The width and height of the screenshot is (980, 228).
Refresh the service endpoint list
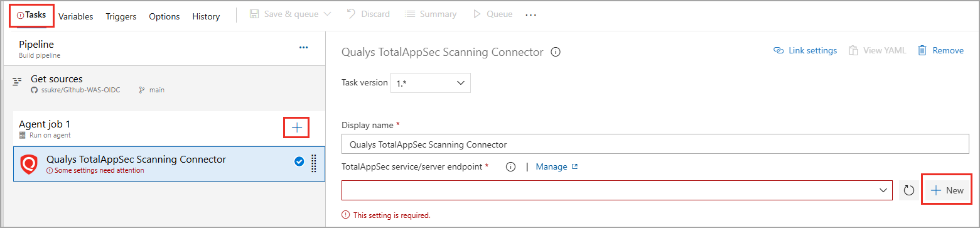909,190
